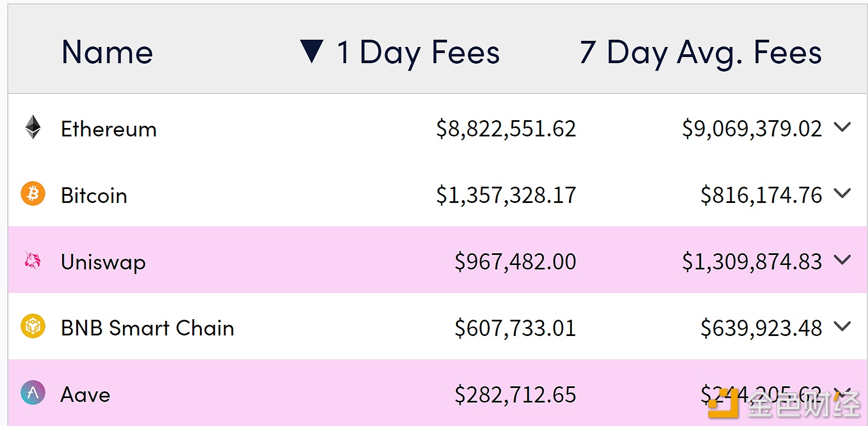This screenshot has height=426, width=868.
Task: Click the Ethereum diamond logo icon
Action: click(x=33, y=127)
